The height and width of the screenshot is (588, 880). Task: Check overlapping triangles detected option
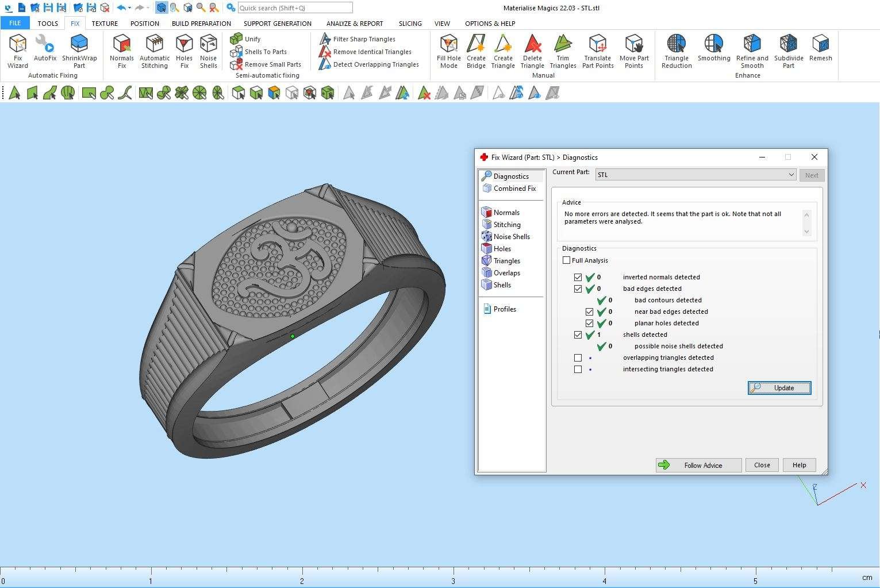pyautogui.click(x=578, y=358)
